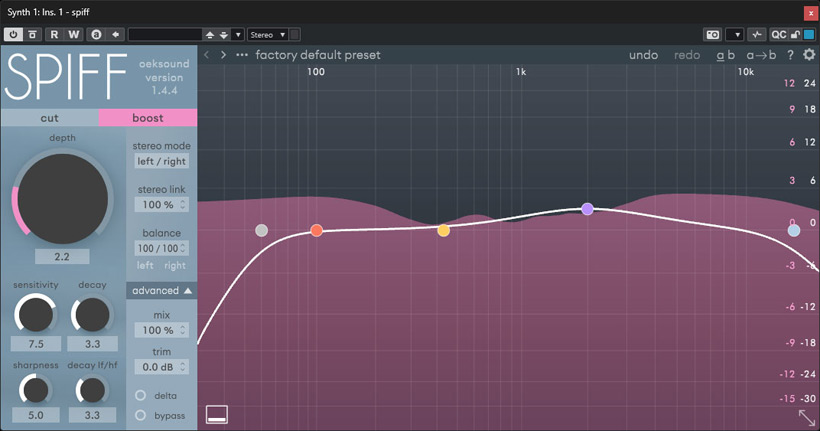Click the 10k frequency label
Image resolution: width=820 pixels, height=431 pixels.
pos(746,72)
